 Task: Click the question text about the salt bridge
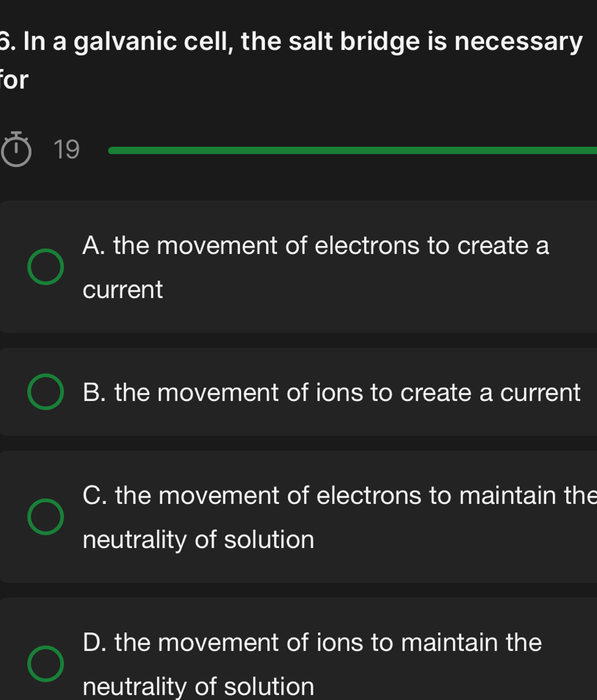(x=294, y=59)
